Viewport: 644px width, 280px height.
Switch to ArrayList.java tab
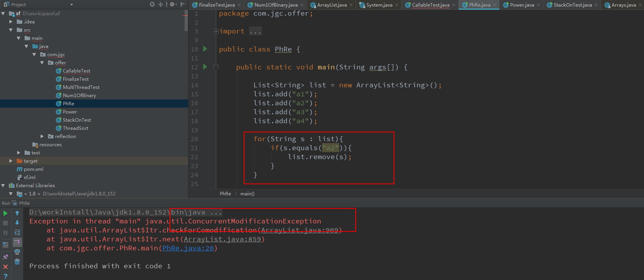click(331, 5)
